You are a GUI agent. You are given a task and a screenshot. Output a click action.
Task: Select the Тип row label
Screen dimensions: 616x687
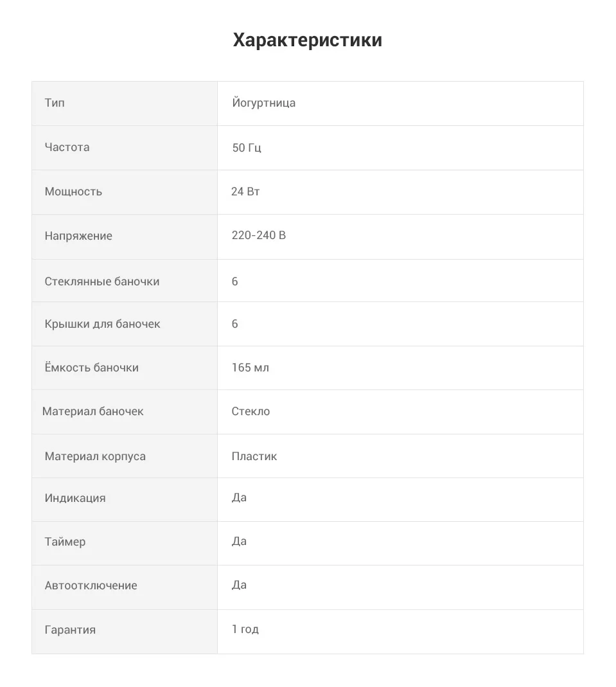point(55,103)
